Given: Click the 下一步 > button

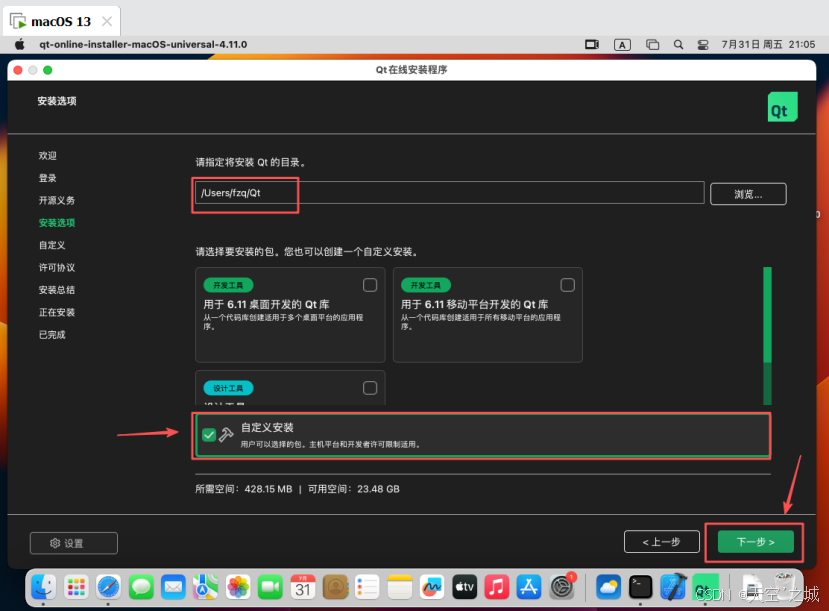Looking at the screenshot, I should click(x=756, y=542).
